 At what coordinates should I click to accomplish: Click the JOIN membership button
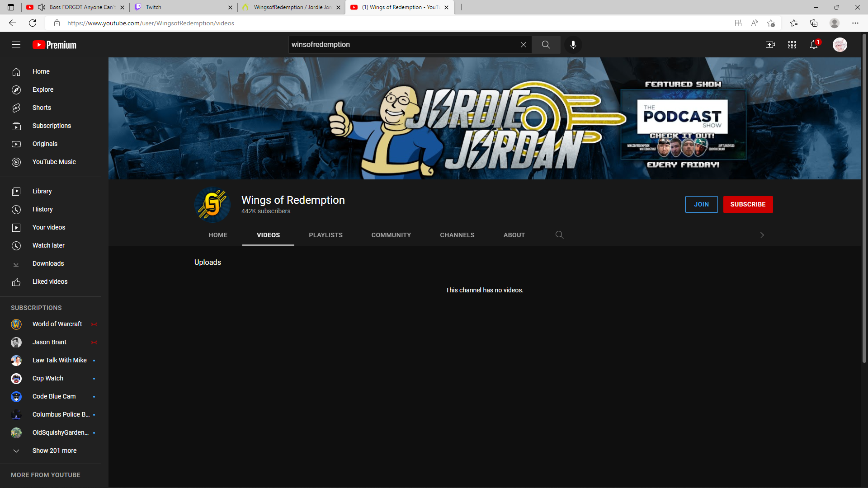[701, 204]
